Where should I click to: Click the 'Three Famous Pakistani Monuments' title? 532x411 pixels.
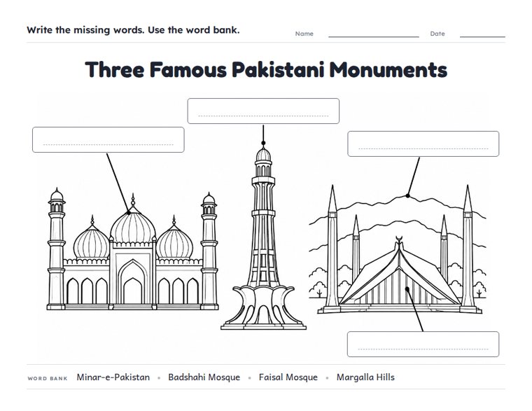pos(266,69)
